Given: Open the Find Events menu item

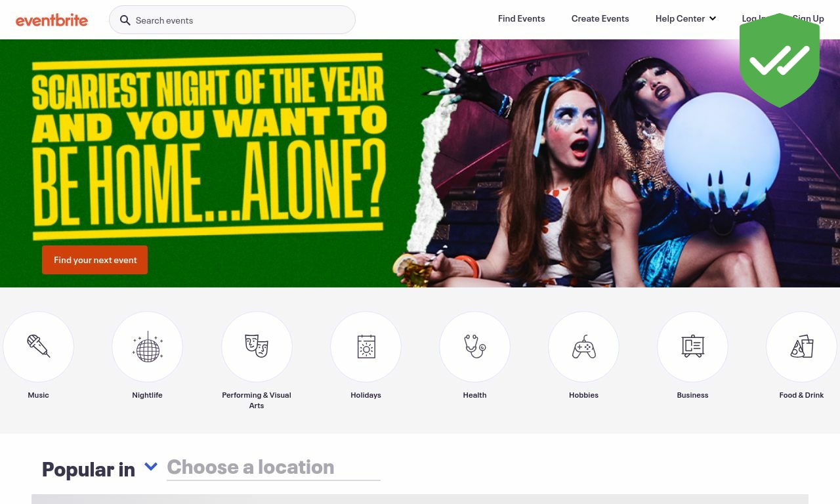Looking at the screenshot, I should pyautogui.click(x=521, y=18).
